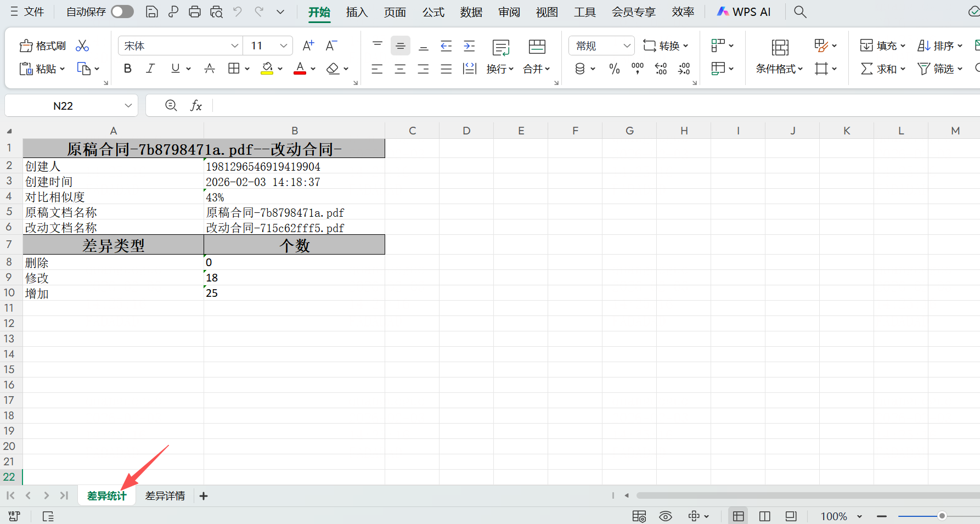Apply the yellow fill color
This screenshot has height=524, width=980.
[267, 69]
